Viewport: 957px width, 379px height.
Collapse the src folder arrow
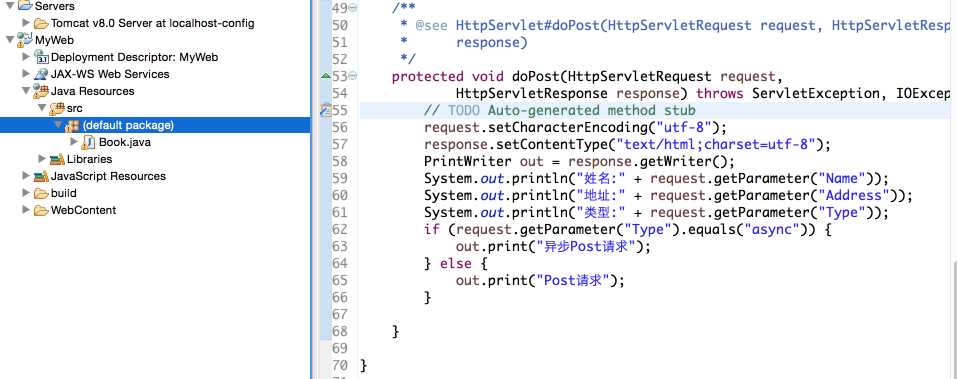[42, 108]
